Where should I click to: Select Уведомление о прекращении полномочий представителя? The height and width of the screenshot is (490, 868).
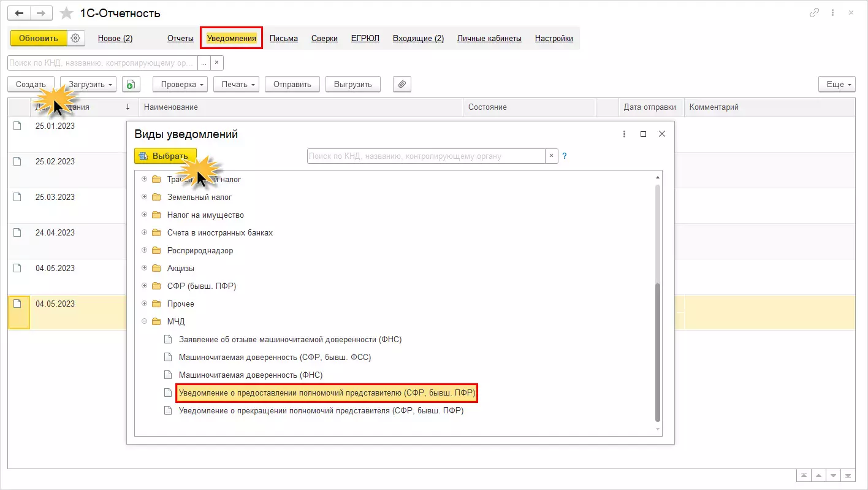[x=321, y=410]
